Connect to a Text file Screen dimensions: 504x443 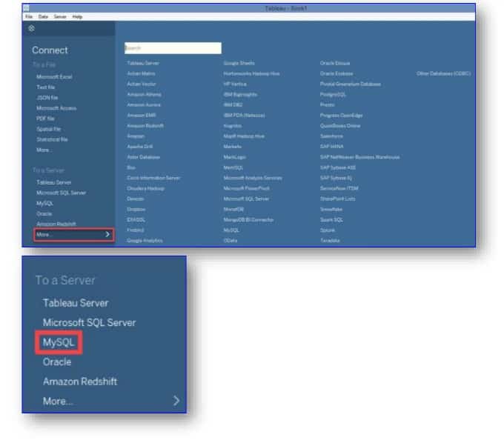[46, 87]
